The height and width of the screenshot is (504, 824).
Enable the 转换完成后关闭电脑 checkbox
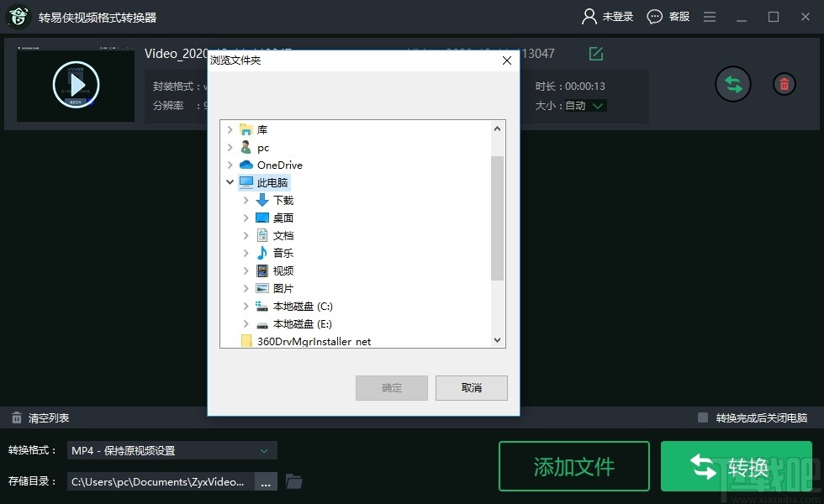tap(703, 417)
